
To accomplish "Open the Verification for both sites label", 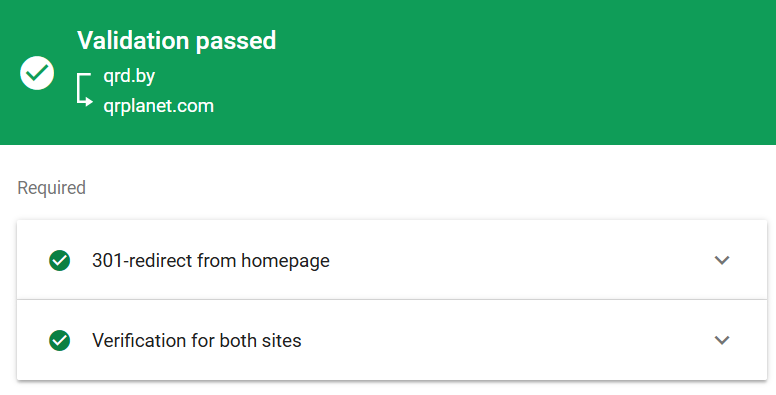I will [197, 341].
